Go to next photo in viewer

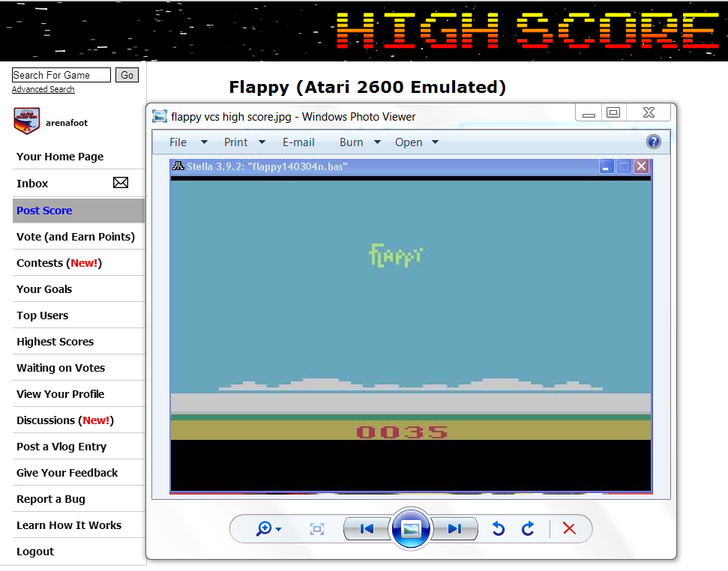[x=454, y=529]
